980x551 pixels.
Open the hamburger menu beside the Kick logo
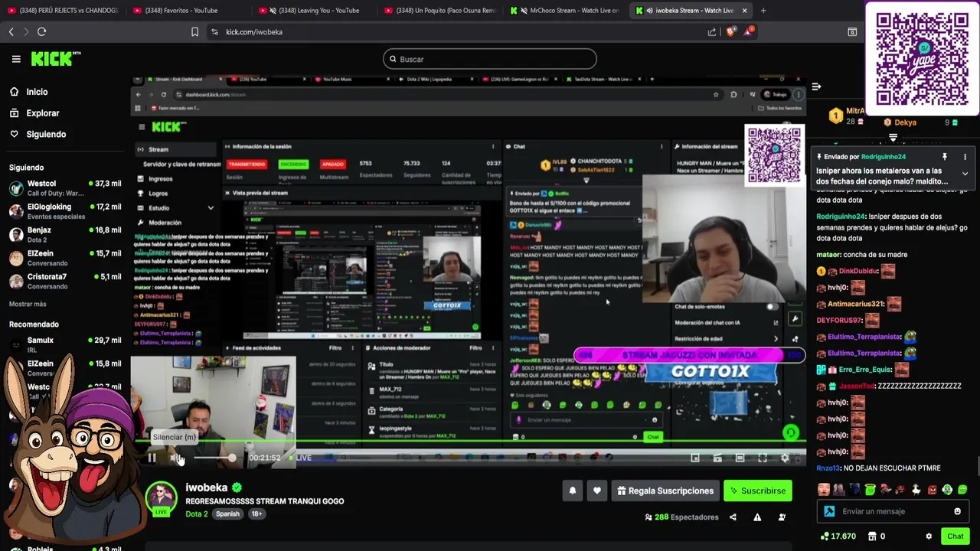click(x=16, y=59)
